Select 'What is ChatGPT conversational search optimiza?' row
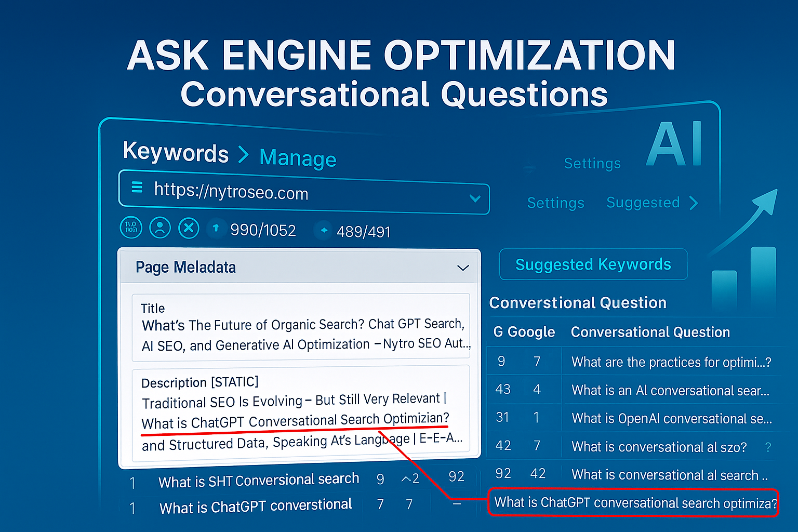The image size is (798, 532). (x=633, y=502)
